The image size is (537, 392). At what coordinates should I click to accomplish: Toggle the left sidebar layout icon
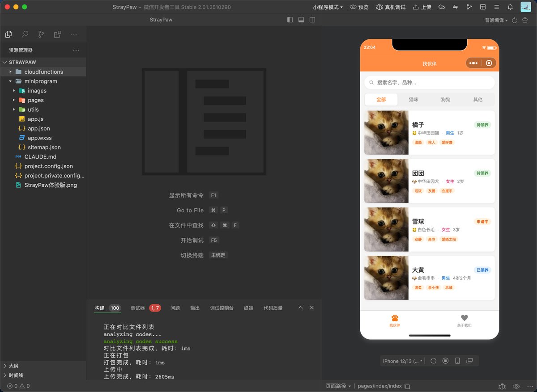pyautogui.click(x=290, y=20)
